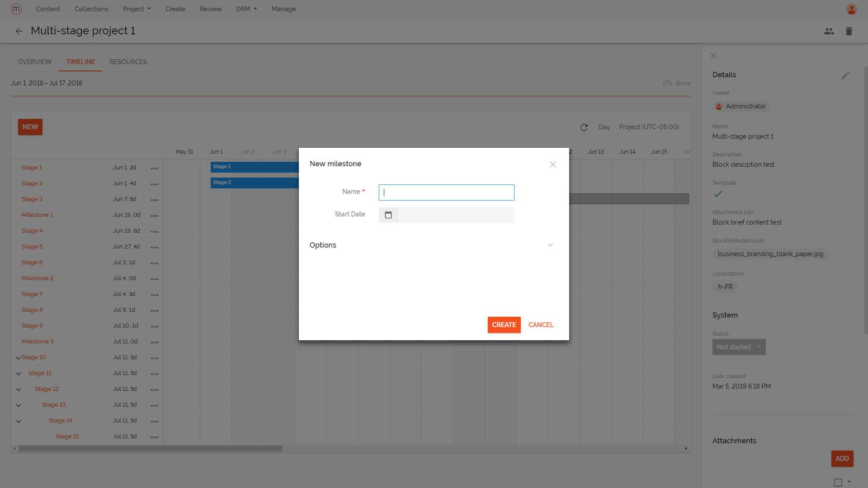
Task: Edit Details using the pencil icon
Action: coord(846,75)
